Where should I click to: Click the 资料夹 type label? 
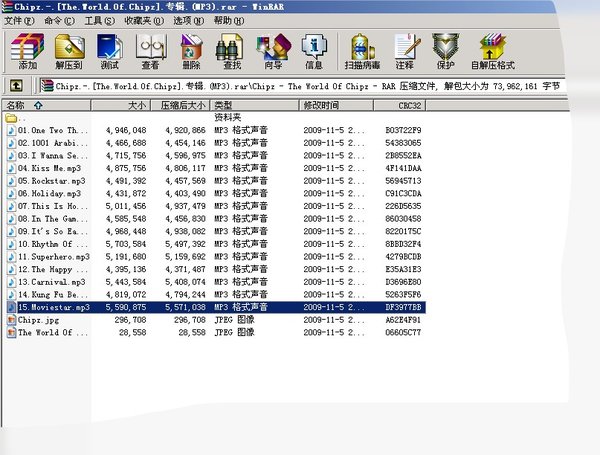(227, 117)
